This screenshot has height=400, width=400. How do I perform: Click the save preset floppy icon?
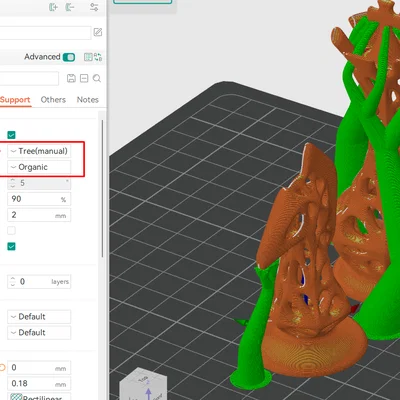(x=71, y=78)
